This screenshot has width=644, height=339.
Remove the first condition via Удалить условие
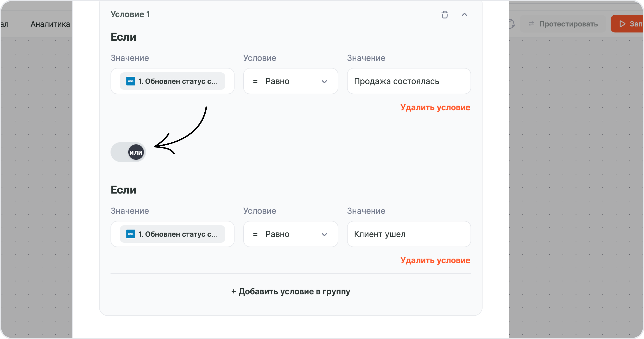coord(435,107)
